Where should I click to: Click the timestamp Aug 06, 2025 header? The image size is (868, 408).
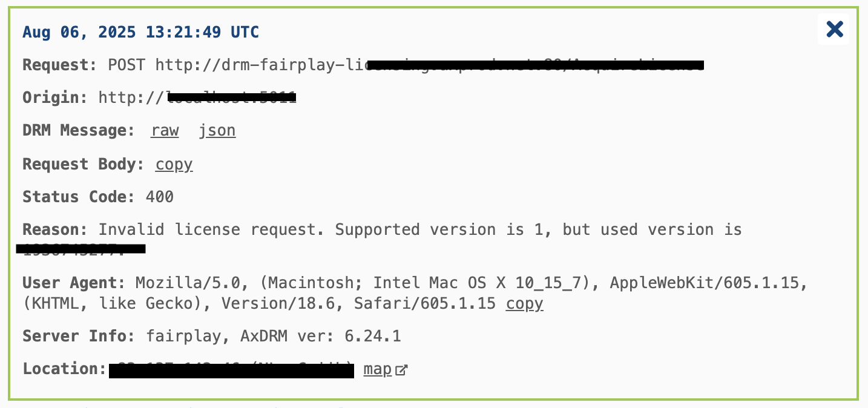[x=140, y=31]
